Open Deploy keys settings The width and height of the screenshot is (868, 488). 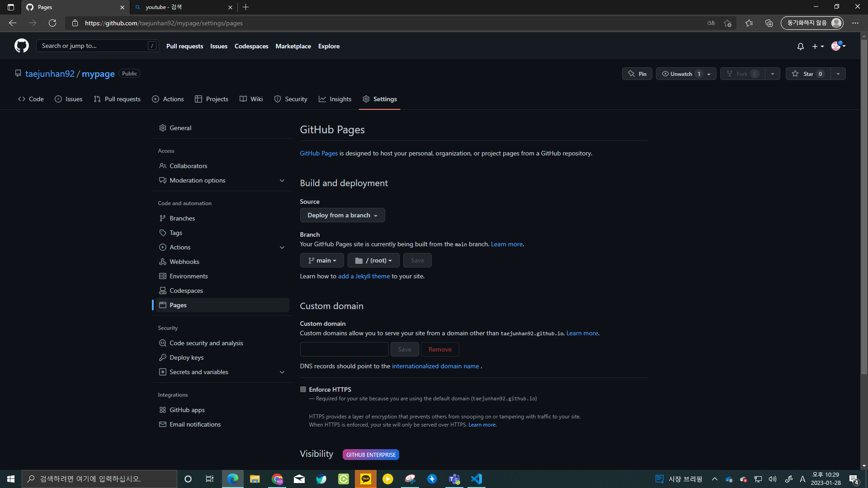[x=222, y=357]
